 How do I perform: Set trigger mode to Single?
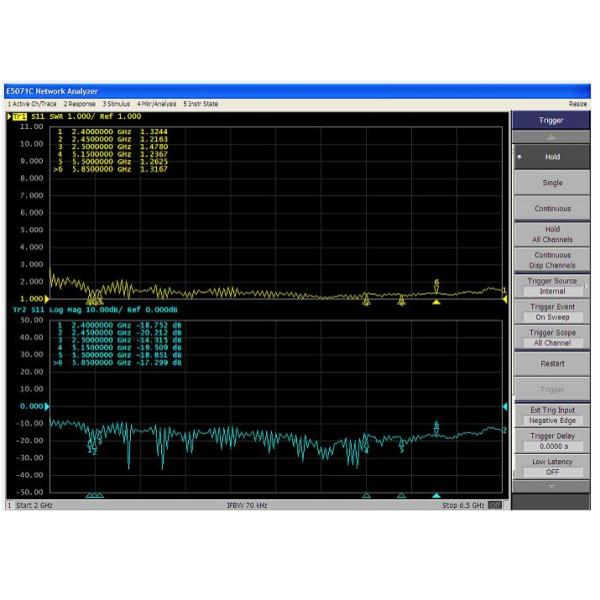(x=552, y=183)
